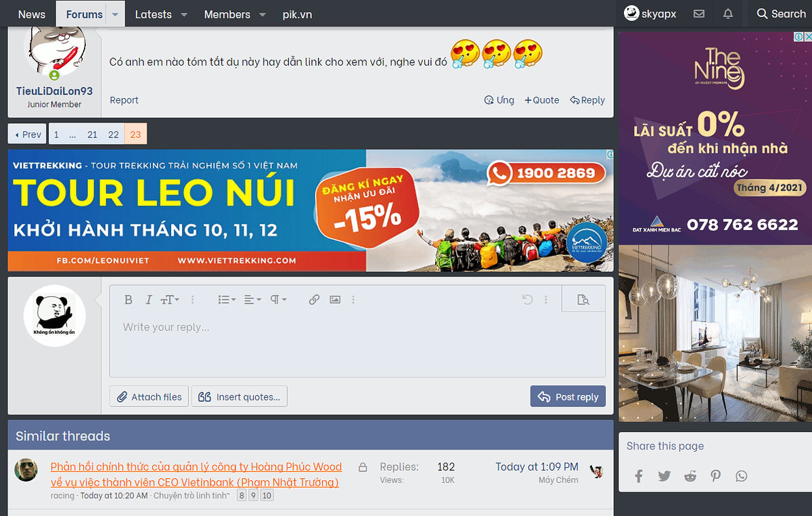Reply to TieuLiDaiLon93's post

click(x=587, y=100)
